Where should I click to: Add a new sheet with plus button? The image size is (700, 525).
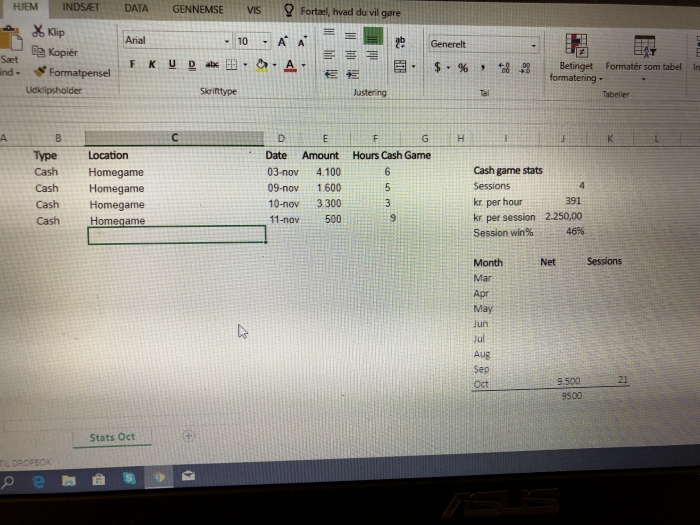point(188,436)
